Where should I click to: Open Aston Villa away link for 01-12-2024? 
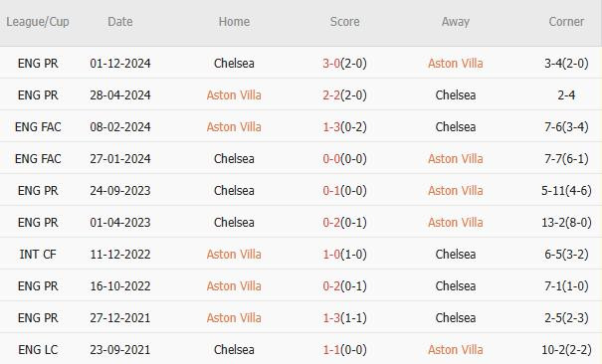456,64
